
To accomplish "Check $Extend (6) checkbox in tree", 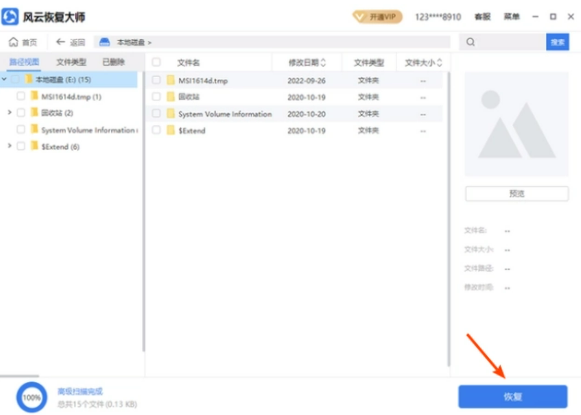I will pyautogui.click(x=21, y=146).
